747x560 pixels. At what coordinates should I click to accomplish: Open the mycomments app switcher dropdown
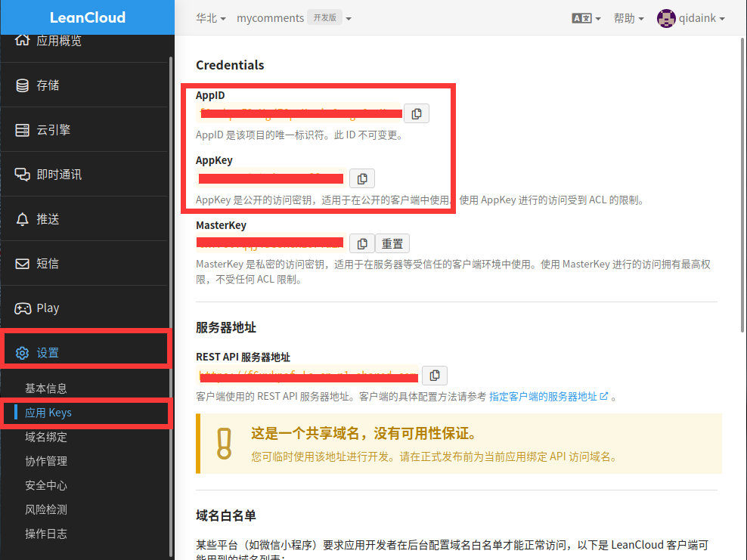click(293, 18)
